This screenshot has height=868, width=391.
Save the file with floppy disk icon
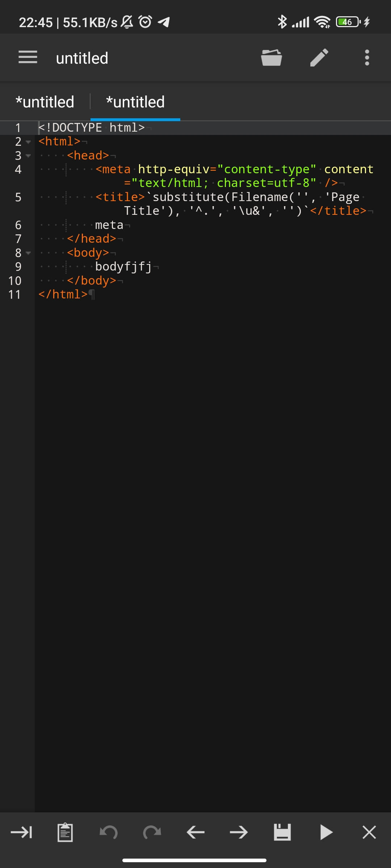point(282,832)
